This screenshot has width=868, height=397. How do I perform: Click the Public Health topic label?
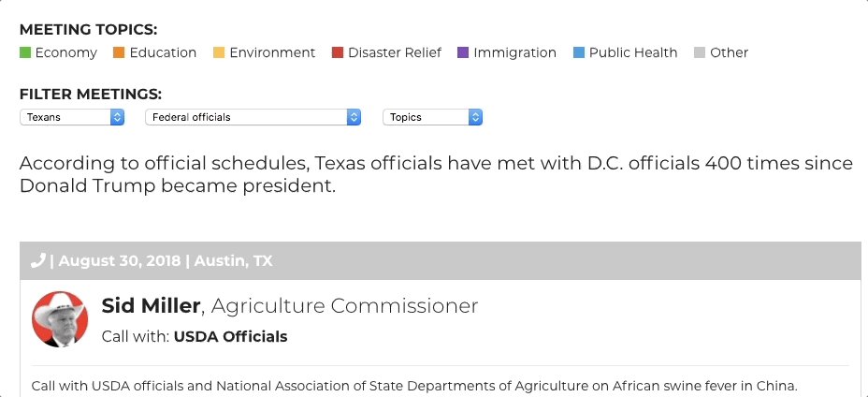(633, 52)
